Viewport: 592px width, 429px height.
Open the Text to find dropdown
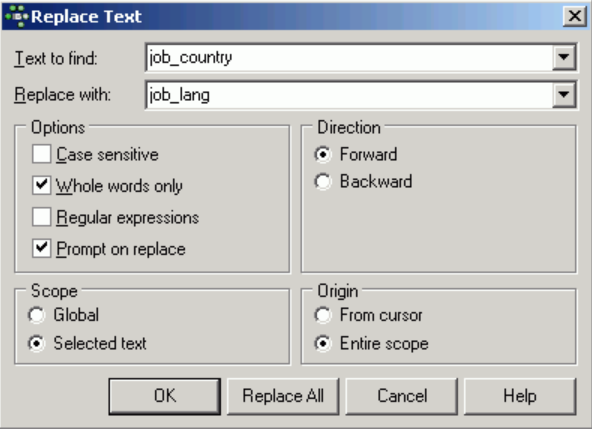point(564,57)
